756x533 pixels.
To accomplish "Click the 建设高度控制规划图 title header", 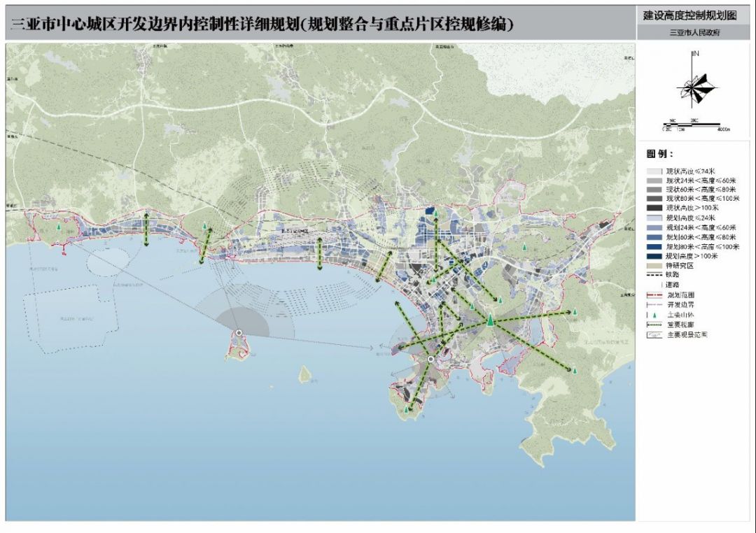I will tap(695, 15).
